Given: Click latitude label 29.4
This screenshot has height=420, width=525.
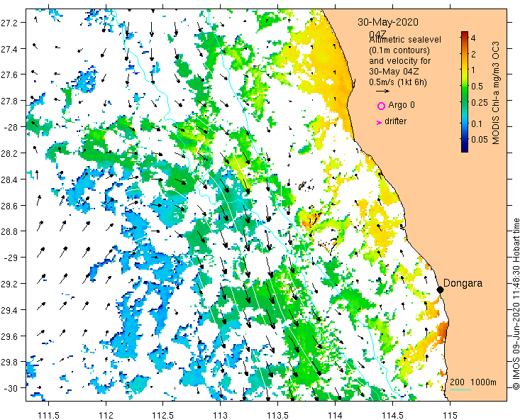Looking at the screenshot, I should coord(9,310).
